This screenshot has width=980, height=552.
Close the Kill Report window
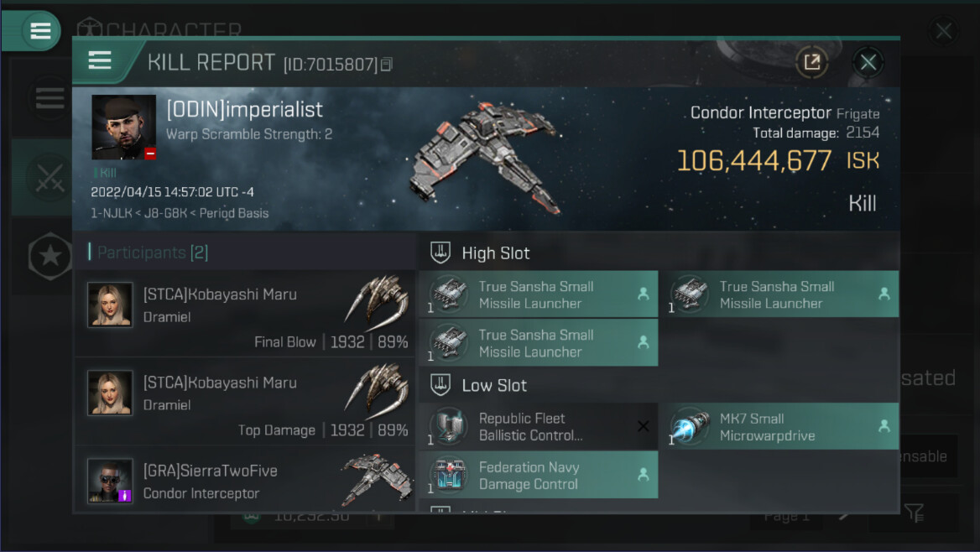click(868, 62)
